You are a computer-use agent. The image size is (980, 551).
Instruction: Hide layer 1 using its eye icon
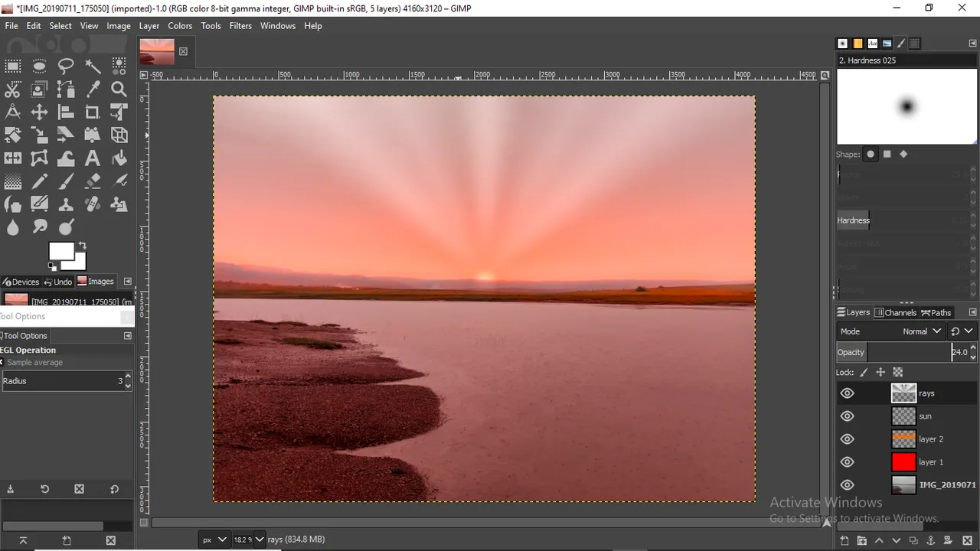point(847,462)
